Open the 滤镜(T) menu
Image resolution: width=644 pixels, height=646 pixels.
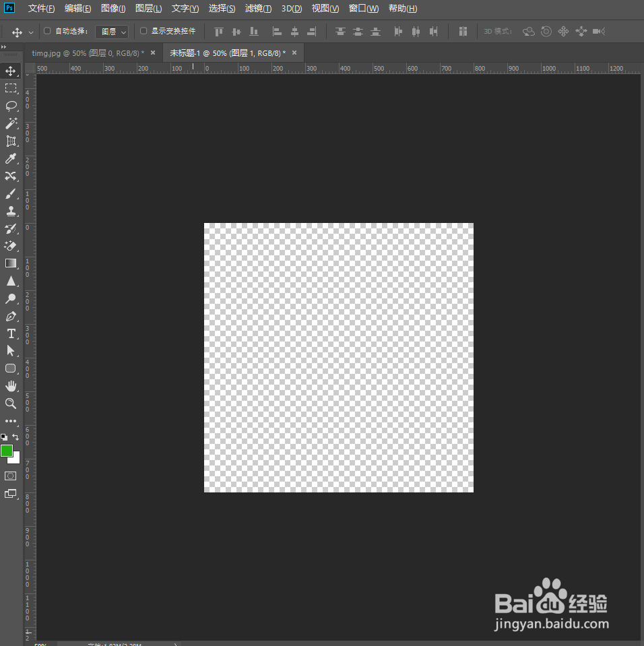click(x=259, y=9)
